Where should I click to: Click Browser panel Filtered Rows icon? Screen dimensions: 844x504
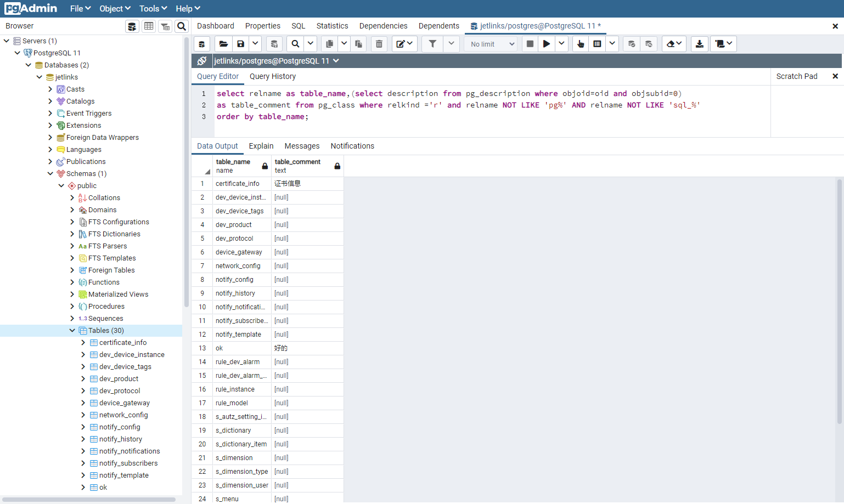tap(165, 26)
